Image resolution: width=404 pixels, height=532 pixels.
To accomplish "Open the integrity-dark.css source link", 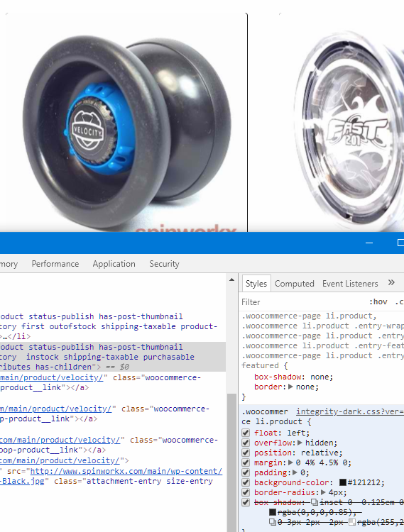I will point(349,411).
